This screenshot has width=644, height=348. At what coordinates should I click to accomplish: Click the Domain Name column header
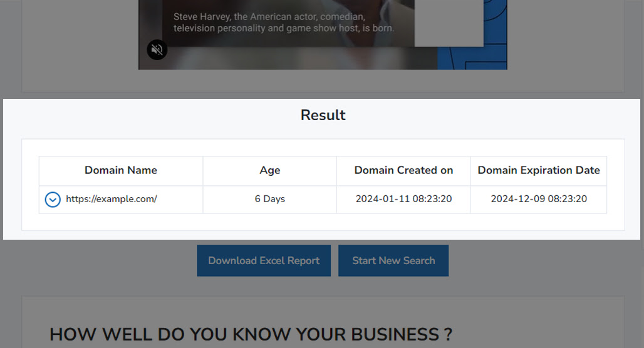point(121,170)
